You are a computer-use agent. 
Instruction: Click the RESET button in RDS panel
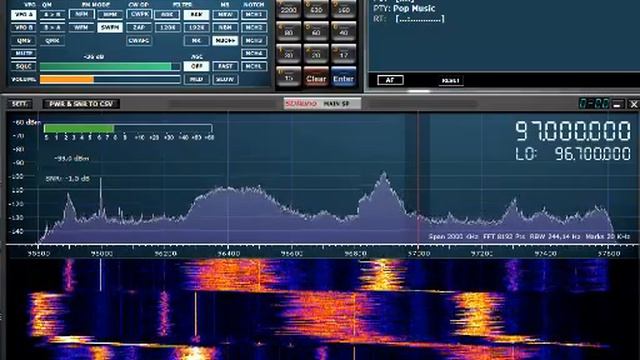pyautogui.click(x=451, y=81)
